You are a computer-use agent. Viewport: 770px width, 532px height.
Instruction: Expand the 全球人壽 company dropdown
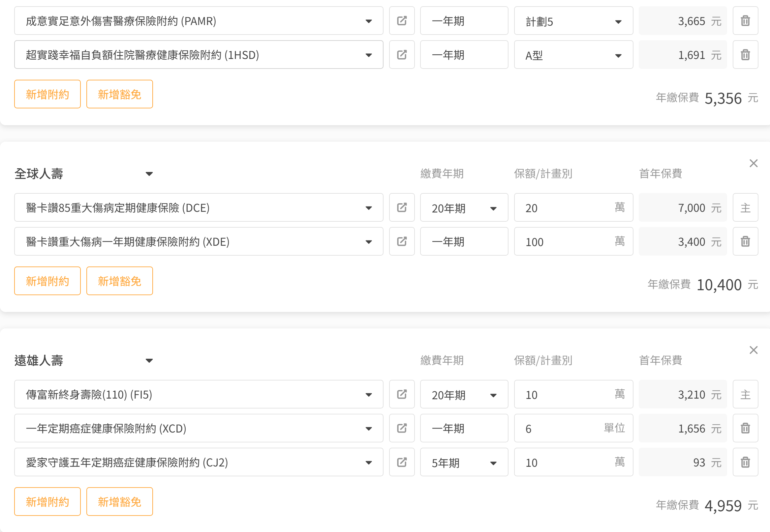[149, 174]
